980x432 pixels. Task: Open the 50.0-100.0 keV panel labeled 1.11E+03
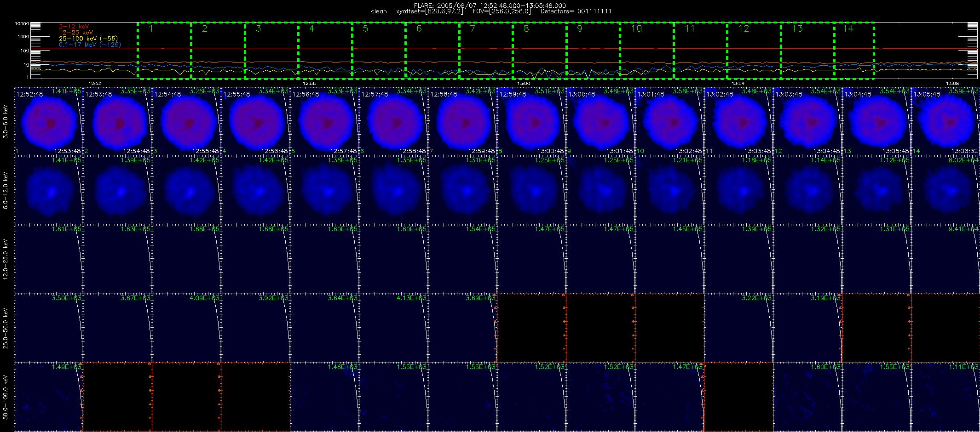[x=945, y=397]
